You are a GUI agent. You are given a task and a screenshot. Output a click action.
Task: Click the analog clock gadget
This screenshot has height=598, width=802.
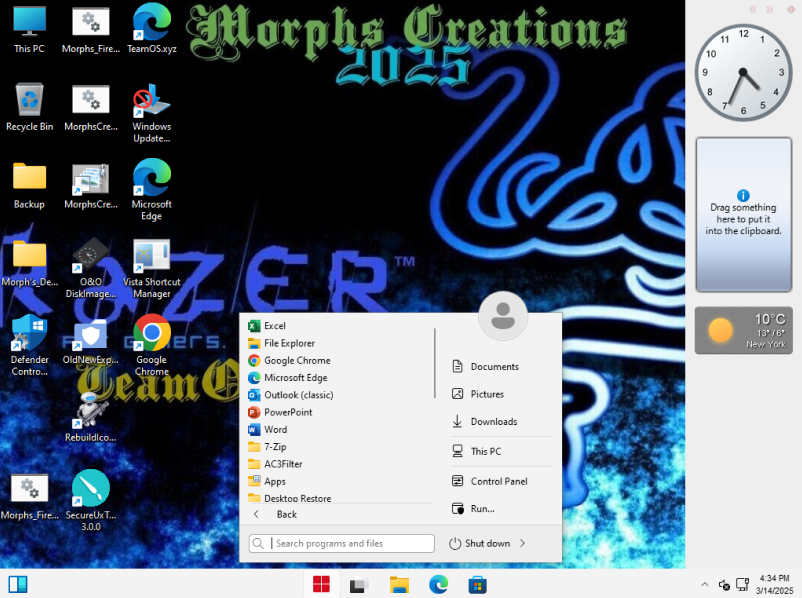coord(743,73)
